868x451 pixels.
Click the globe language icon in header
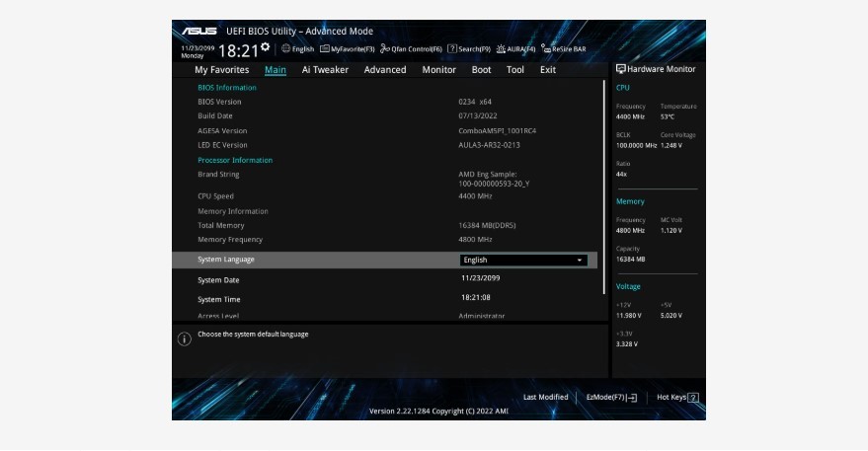pos(285,48)
